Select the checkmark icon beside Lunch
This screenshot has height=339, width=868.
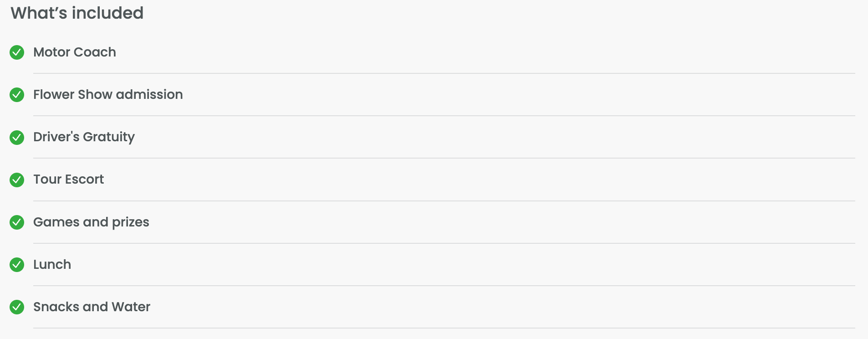(x=17, y=265)
